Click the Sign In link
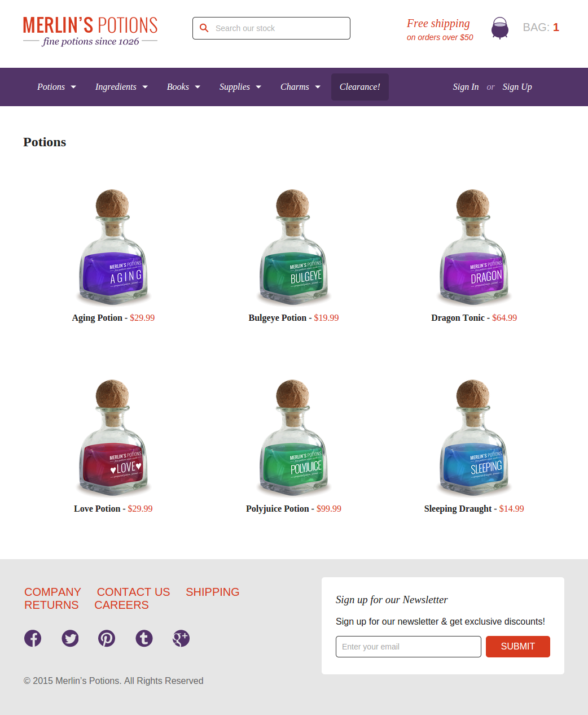Viewport: 588px width, 715px height. (466, 87)
